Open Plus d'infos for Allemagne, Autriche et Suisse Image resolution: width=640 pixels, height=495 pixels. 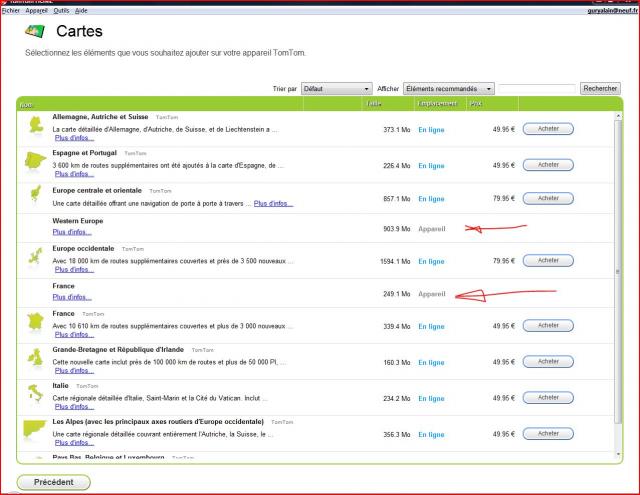pos(74,138)
